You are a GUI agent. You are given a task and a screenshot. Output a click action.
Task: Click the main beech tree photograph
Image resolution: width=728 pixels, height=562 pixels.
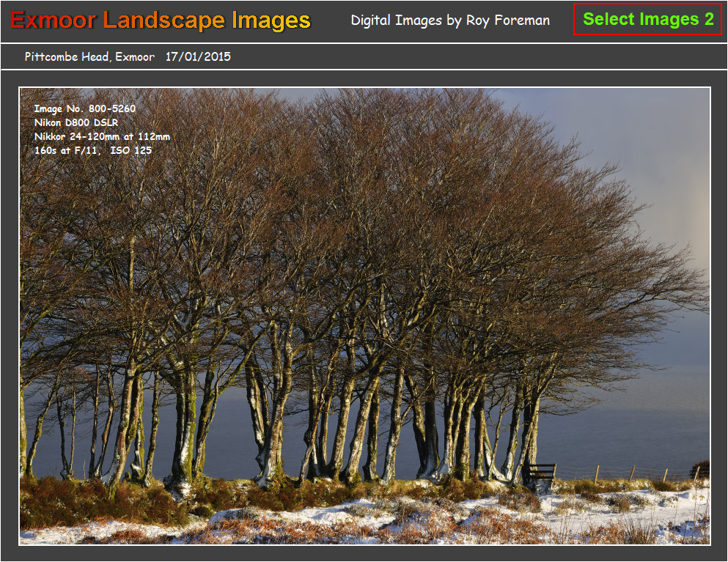click(x=364, y=315)
